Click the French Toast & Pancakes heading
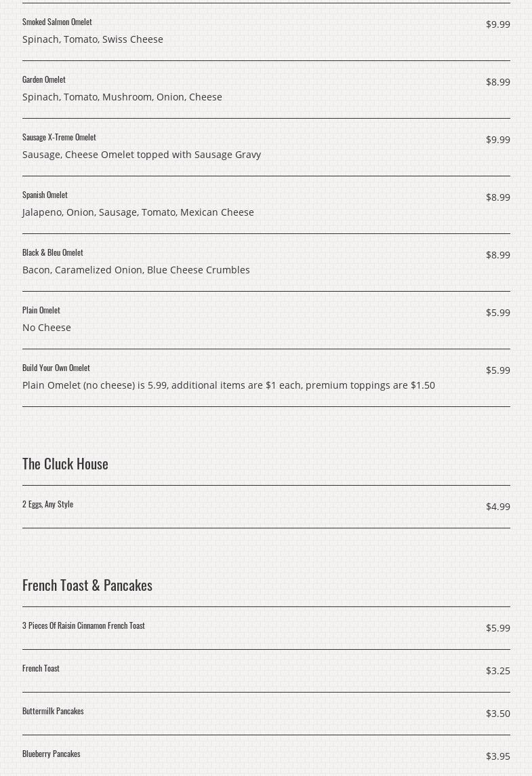 point(87,585)
